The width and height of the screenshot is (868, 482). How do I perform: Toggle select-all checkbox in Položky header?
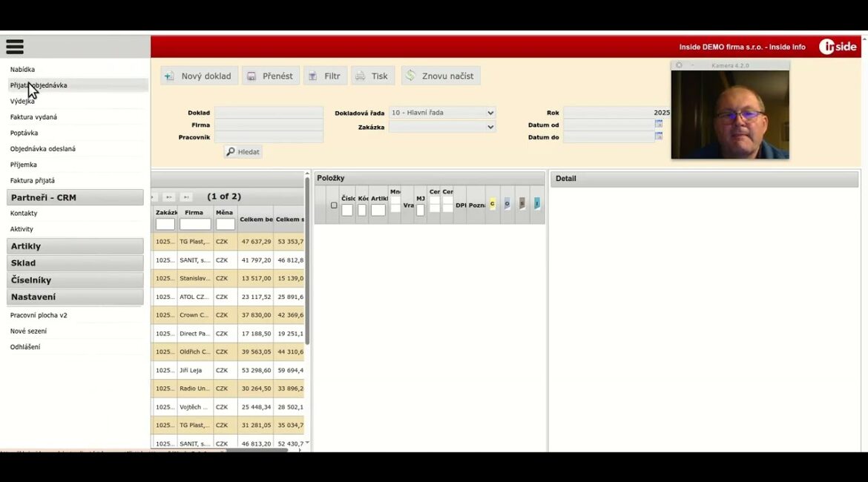(x=334, y=205)
